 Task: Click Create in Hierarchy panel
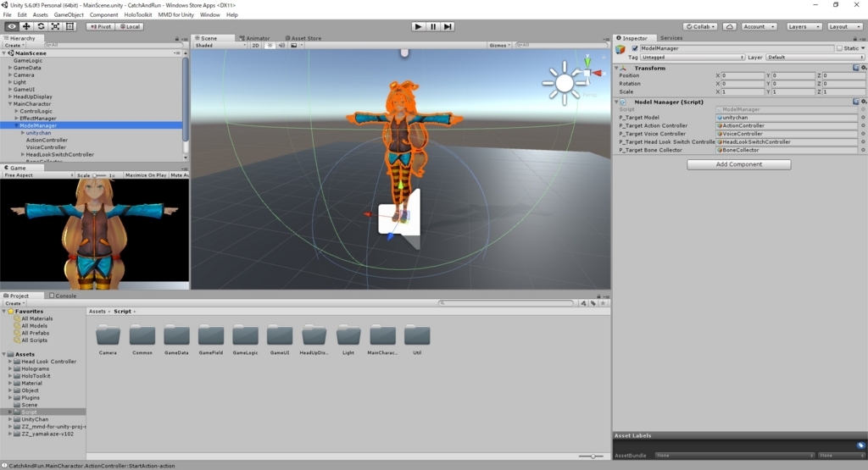[14, 46]
